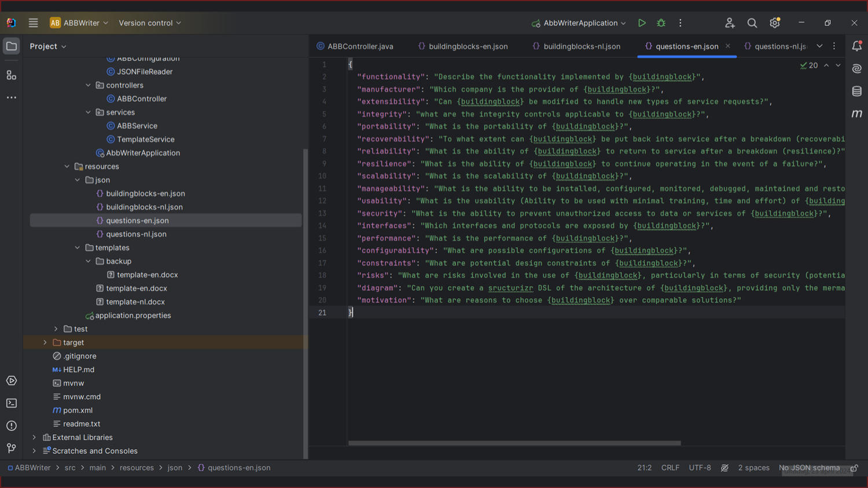Start debugging with the bug icon

pos(661,23)
